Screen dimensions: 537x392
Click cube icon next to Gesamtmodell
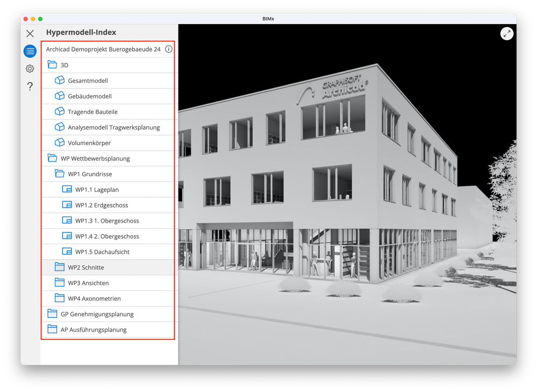pos(60,80)
